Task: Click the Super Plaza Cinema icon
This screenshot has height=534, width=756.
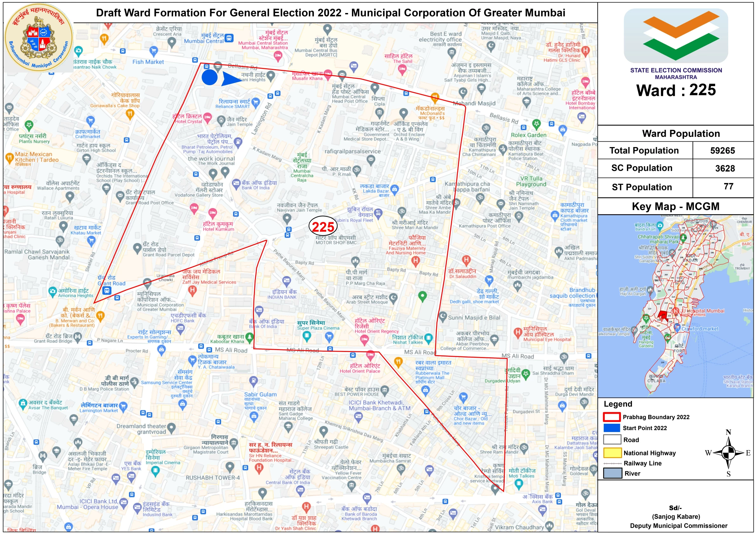Action: [307, 336]
